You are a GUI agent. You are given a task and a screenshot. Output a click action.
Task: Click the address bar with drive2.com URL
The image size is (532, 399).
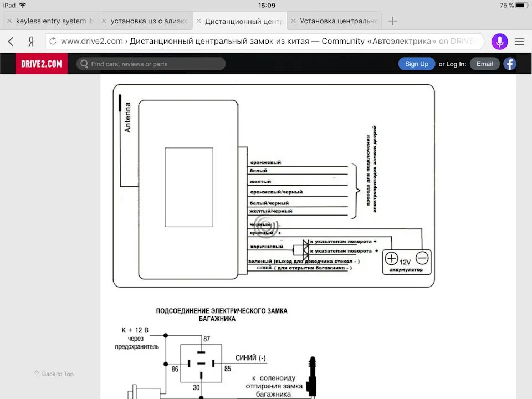tap(267, 42)
